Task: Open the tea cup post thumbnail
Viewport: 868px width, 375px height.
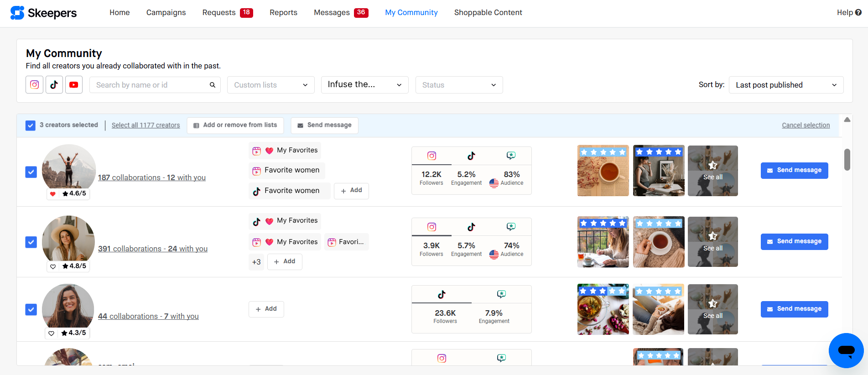Action: (x=603, y=171)
